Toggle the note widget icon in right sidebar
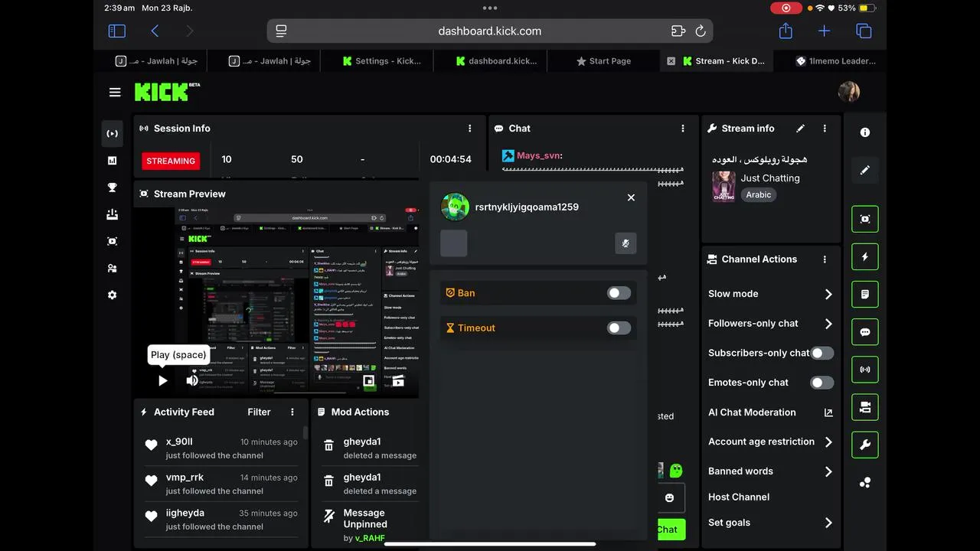This screenshot has height=551, width=980. coord(865,294)
